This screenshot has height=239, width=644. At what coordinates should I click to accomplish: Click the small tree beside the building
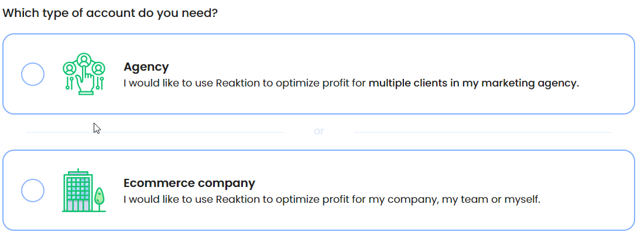[x=99, y=199]
